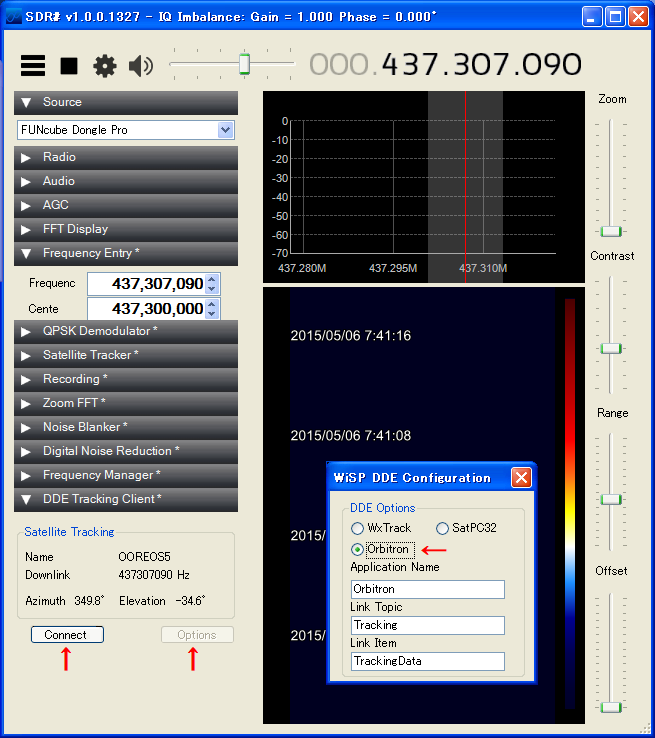
Task: Click the SDR# application icon in title bar
Action: (14, 16)
